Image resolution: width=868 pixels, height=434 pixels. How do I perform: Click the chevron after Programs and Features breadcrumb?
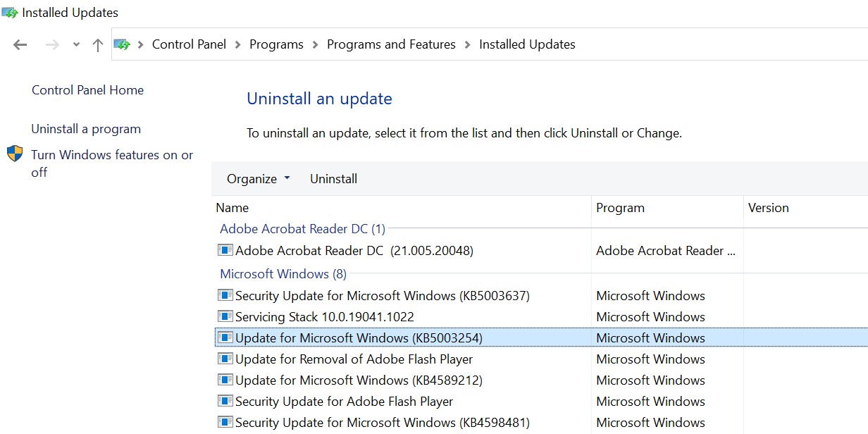coord(467,44)
